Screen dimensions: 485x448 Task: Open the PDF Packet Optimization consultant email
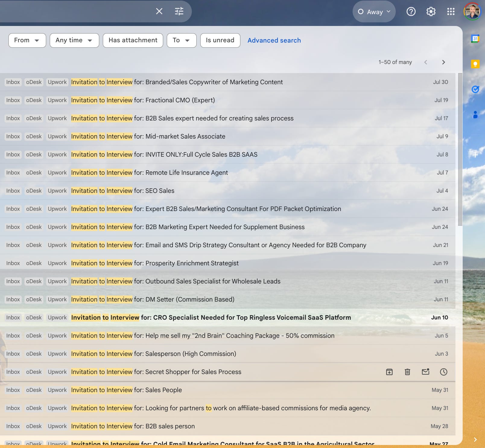point(228,209)
